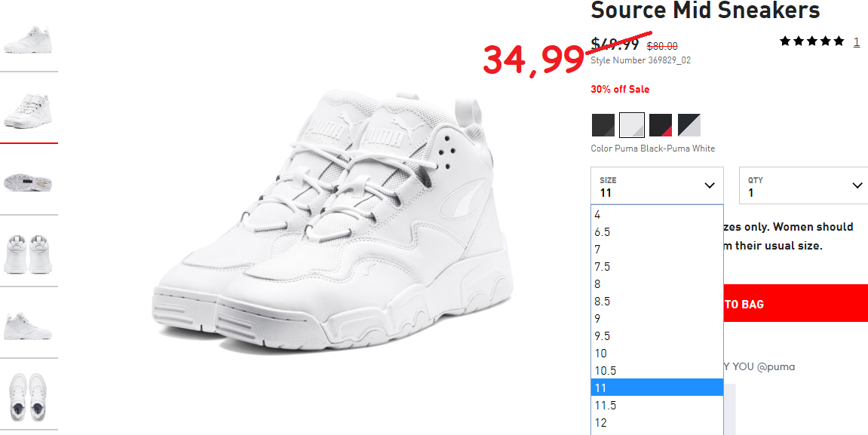The width and height of the screenshot is (868, 435).
Task: View the outsole bottom thumbnail
Action: [x=28, y=182]
